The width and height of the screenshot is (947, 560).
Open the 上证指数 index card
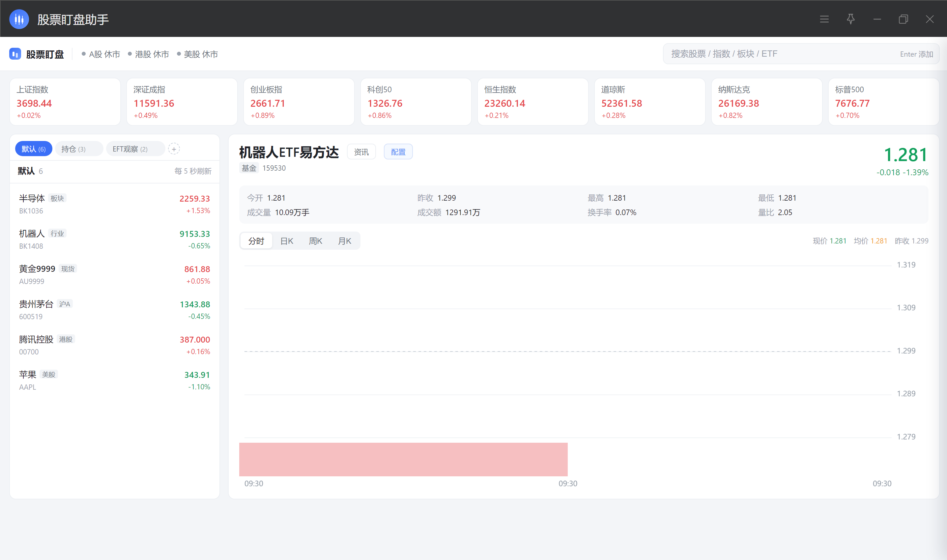coord(65,102)
